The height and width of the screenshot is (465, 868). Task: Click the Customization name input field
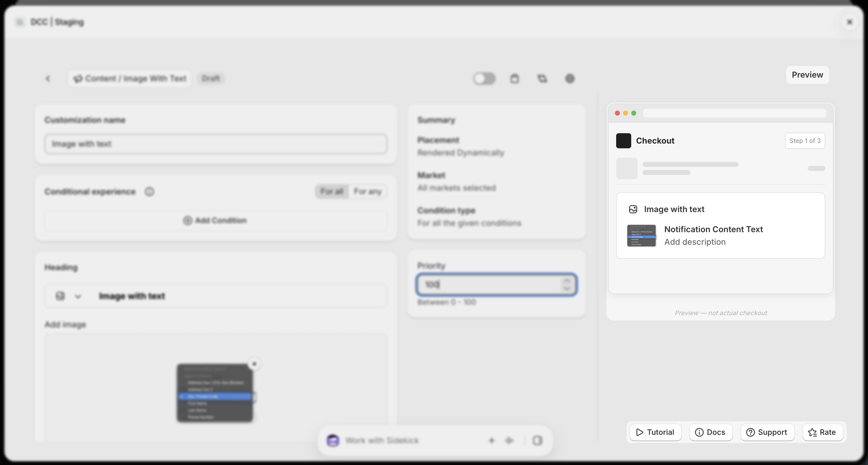tap(216, 144)
